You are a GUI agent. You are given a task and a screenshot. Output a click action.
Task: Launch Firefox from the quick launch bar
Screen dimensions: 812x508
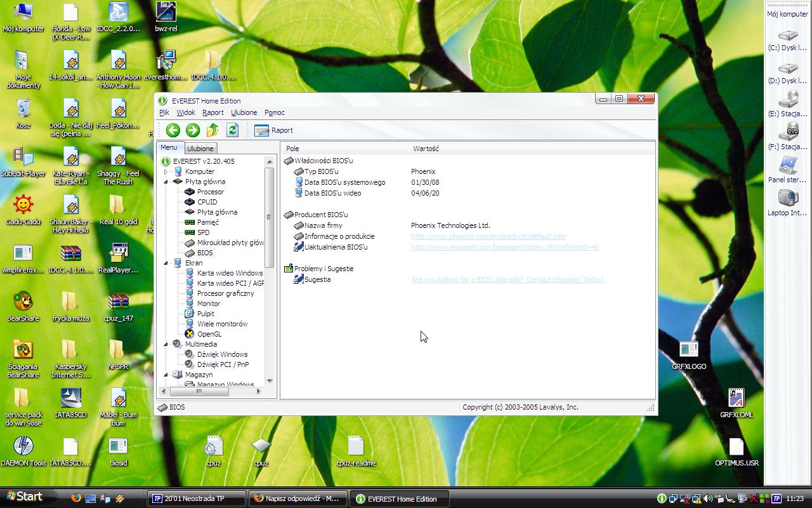[x=75, y=498]
